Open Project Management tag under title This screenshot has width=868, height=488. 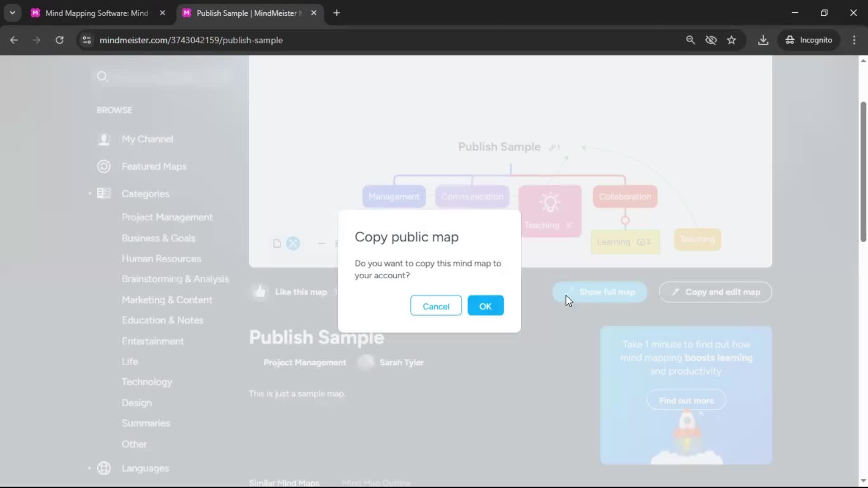(x=305, y=362)
